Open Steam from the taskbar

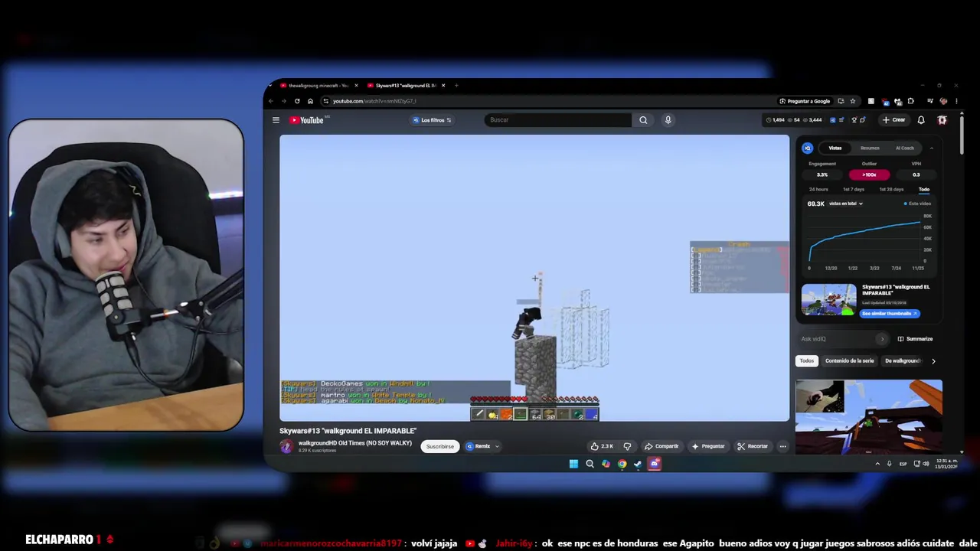pyautogui.click(x=638, y=464)
